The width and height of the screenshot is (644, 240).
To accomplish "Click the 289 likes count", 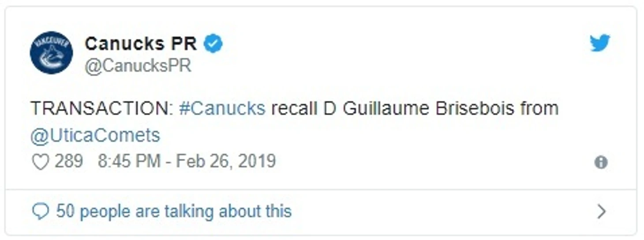I will (x=69, y=161).
